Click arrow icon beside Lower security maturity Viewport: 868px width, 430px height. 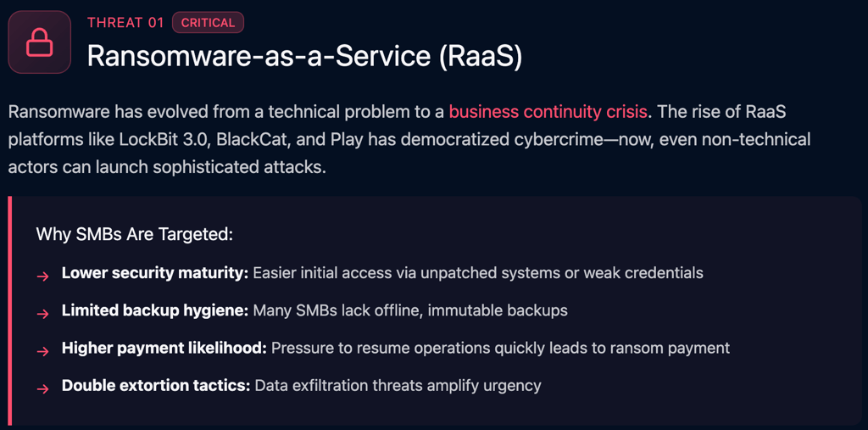(x=43, y=276)
